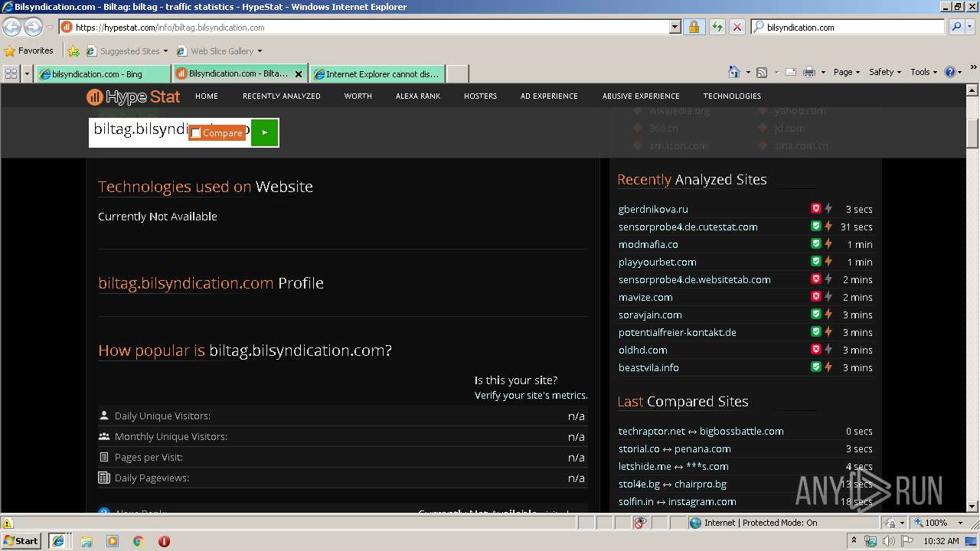Screen dimensions: 980x551
Task: Click the Internet Explorer forward arrow
Action: click(33, 27)
